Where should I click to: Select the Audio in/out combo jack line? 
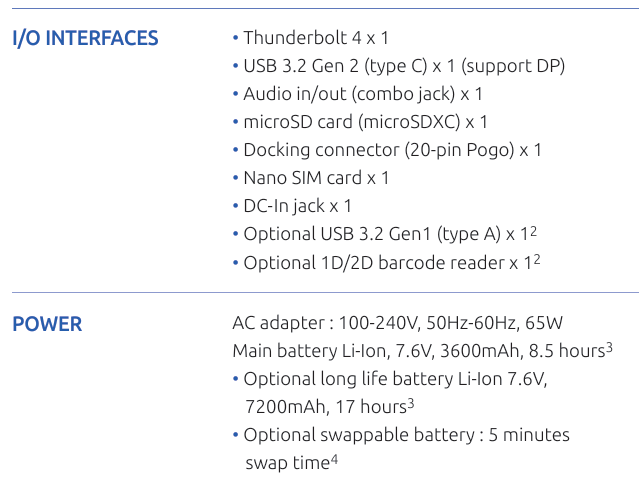(x=362, y=94)
